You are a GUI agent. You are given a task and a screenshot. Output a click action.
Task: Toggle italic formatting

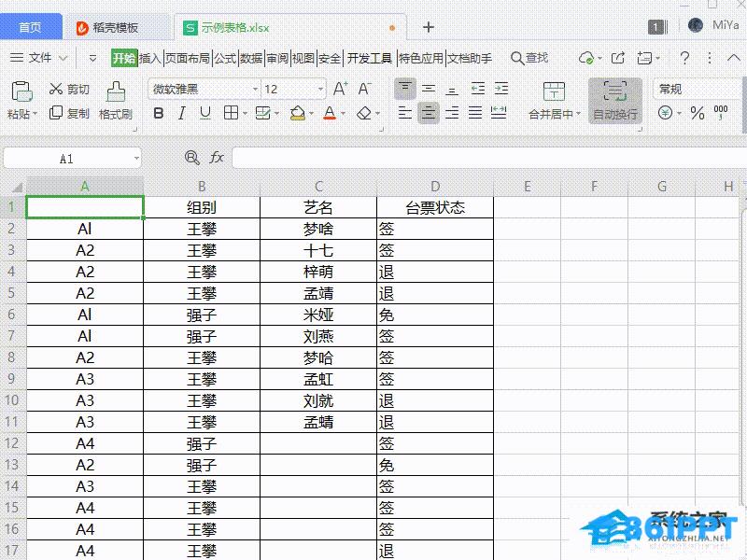pos(181,113)
